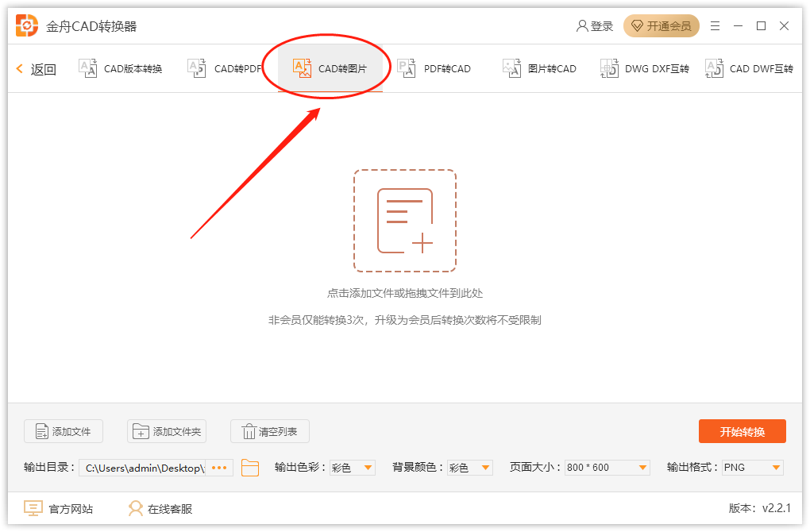This screenshot has width=810, height=532.
Task: Minimize the window
Action: click(739, 26)
